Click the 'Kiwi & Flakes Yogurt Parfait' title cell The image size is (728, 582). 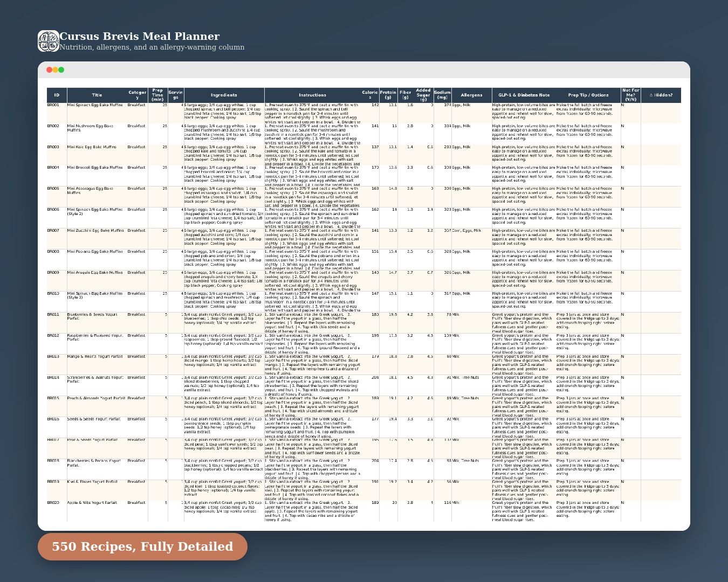click(97, 490)
